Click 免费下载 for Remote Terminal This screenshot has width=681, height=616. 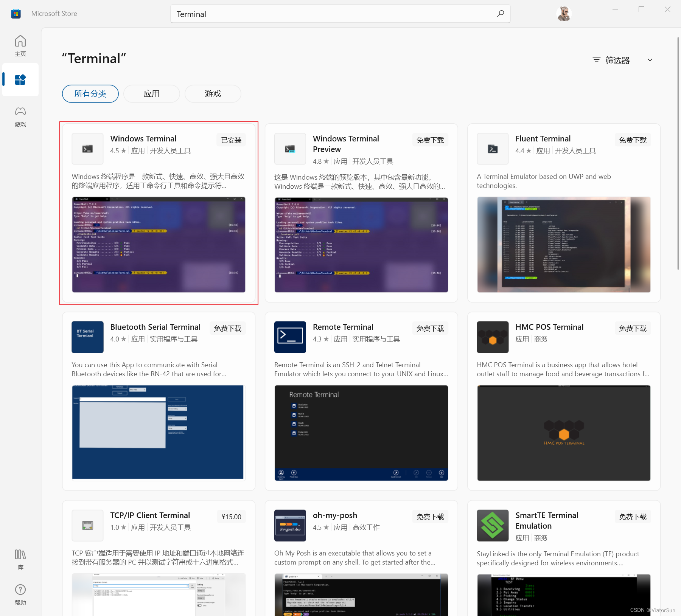pos(430,328)
